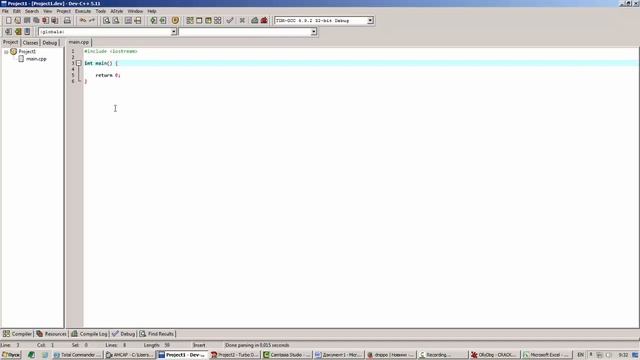Open the Help menu
Screen dimensions: 640x360
pos(152,11)
